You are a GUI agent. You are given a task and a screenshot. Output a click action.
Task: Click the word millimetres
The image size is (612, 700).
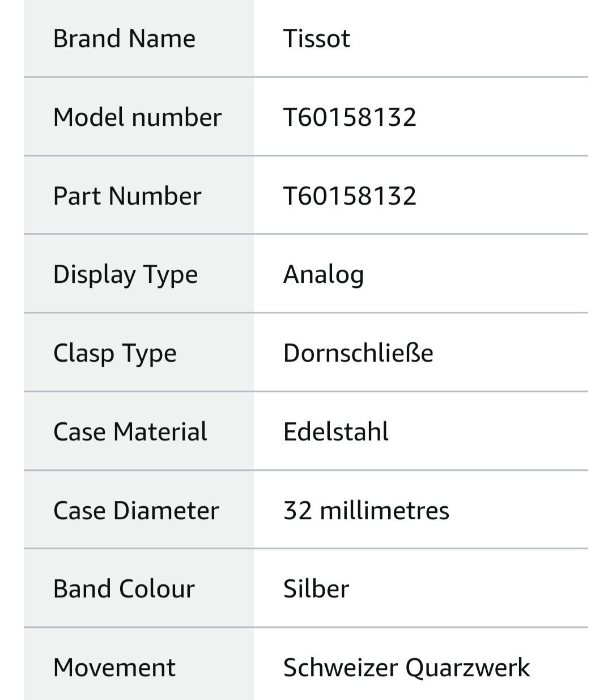tap(384, 511)
